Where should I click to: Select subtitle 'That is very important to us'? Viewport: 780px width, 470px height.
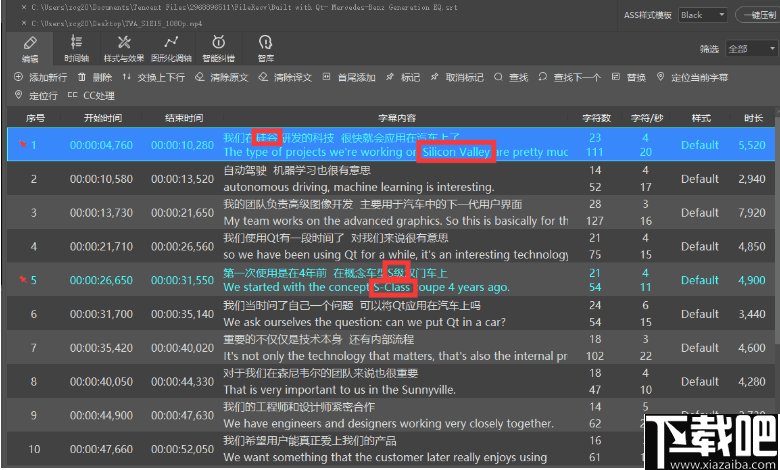click(x=340, y=390)
